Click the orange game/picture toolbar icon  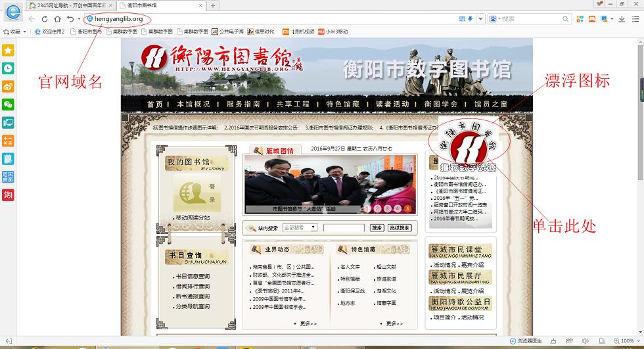pyautogui.click(x=592, y=19)
